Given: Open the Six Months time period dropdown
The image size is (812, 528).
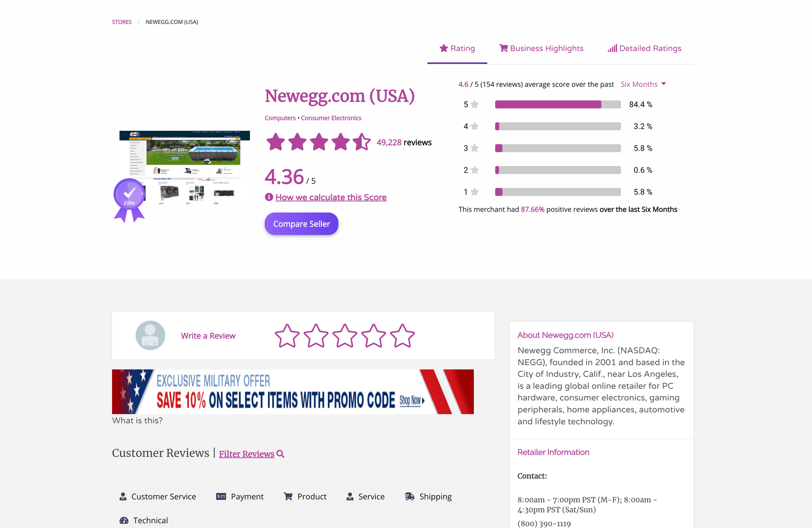Looking at the screenshot, I should tap(643, 84).
